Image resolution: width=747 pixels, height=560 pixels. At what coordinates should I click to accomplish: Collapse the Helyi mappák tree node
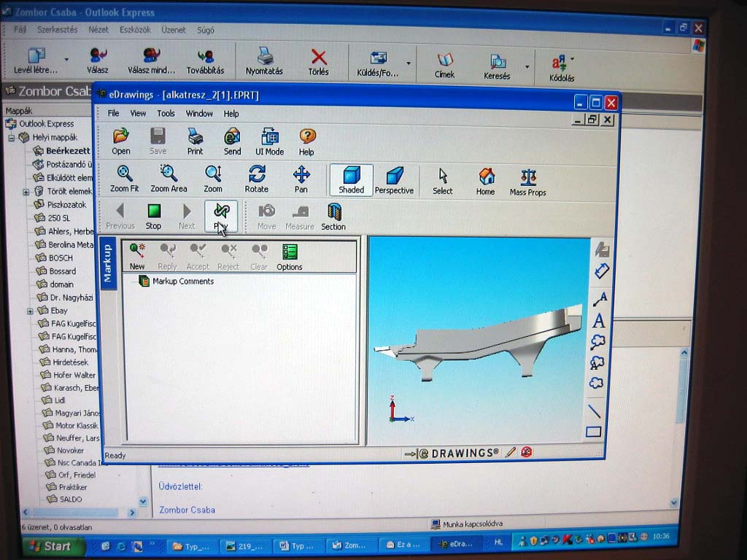[12, 138]
